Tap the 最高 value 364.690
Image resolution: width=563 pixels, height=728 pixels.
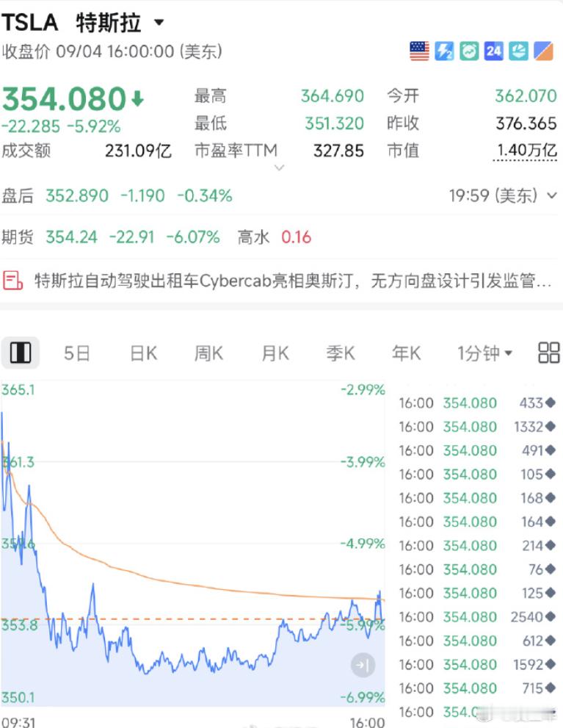(332, 96)
